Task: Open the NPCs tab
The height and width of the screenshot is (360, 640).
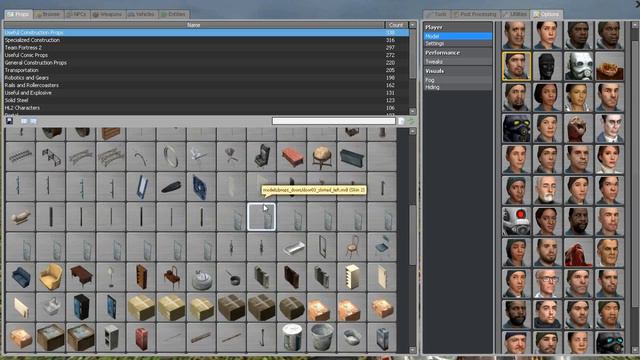Action: 77,14
